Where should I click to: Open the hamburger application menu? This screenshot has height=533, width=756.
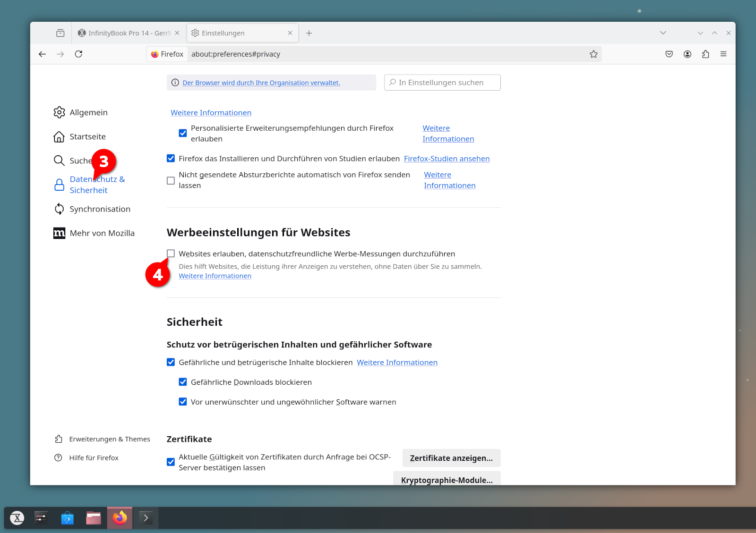point(723,54)
